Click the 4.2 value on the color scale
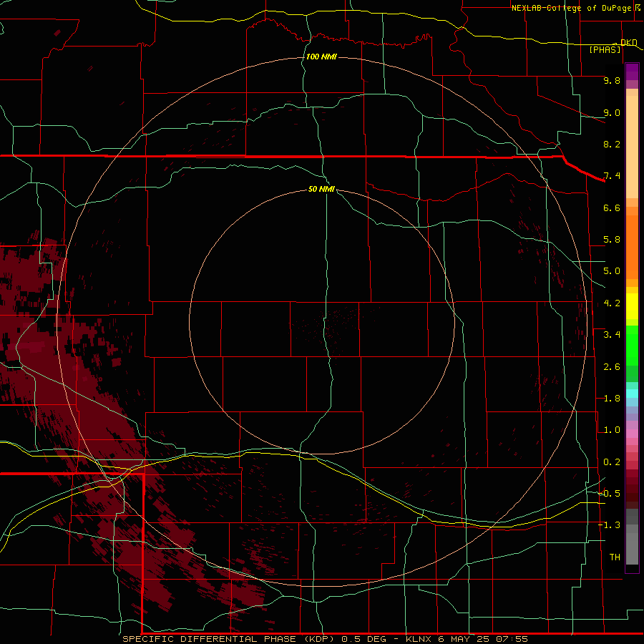 (x=612, y=303)
